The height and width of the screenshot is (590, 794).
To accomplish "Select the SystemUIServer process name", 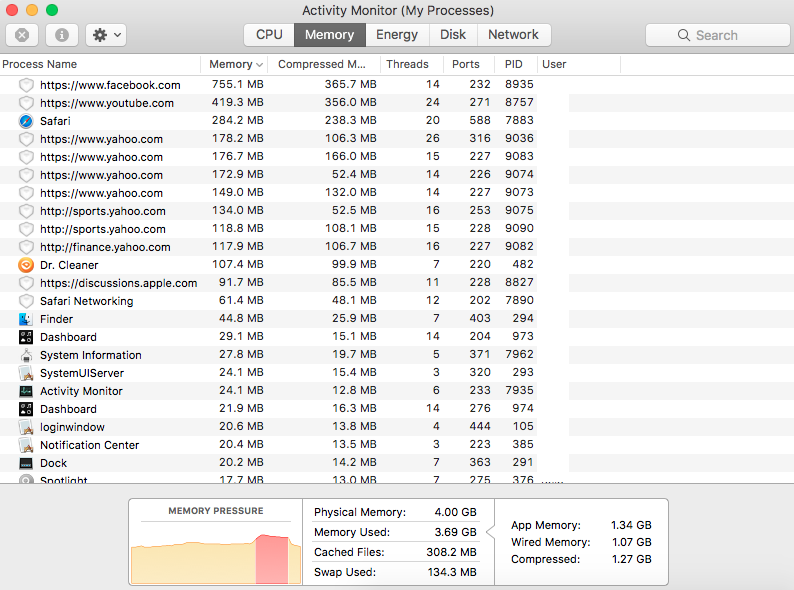I will click(x=82, y=373).
